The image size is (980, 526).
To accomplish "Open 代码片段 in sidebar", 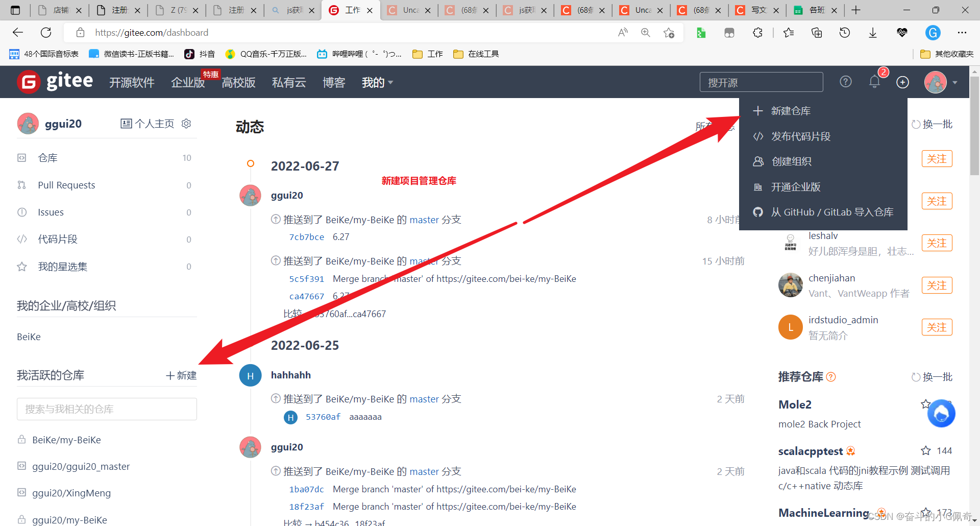I will point(107,239).
